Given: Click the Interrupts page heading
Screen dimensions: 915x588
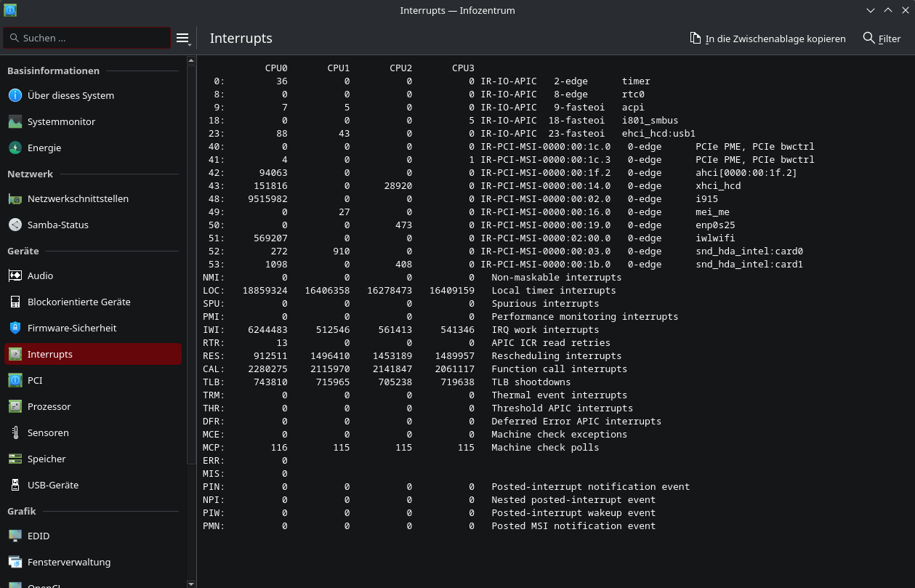Looking at the screenshot, I should 241,39.
